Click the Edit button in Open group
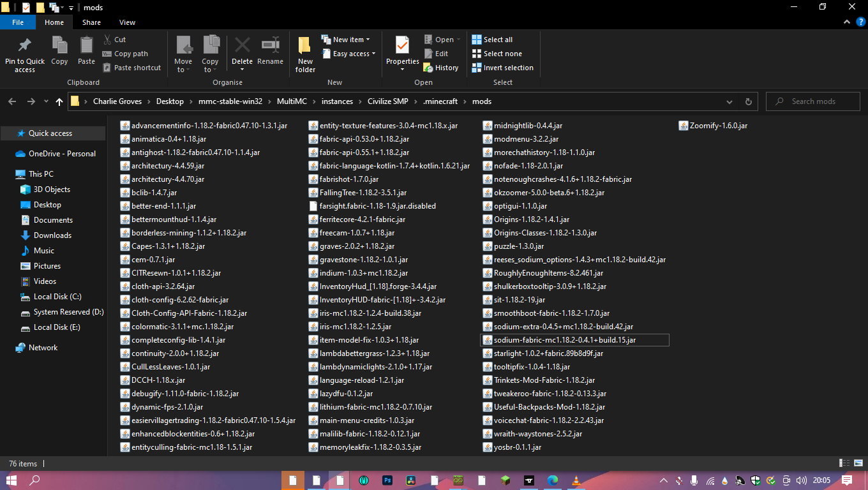The width and height of the screenshot is (868, 490). (436, 54)
